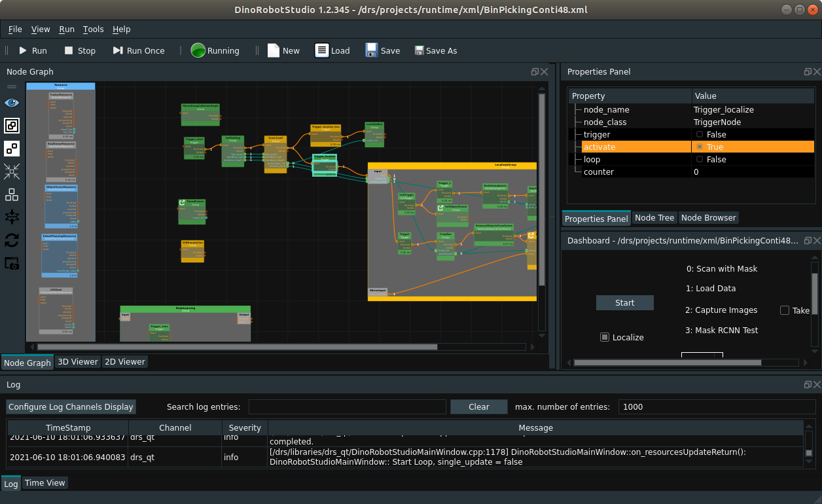This screenshot has height=504, width=822.
Task: Click Configure Log Channels Display button
Action: (x=71, y=406)
